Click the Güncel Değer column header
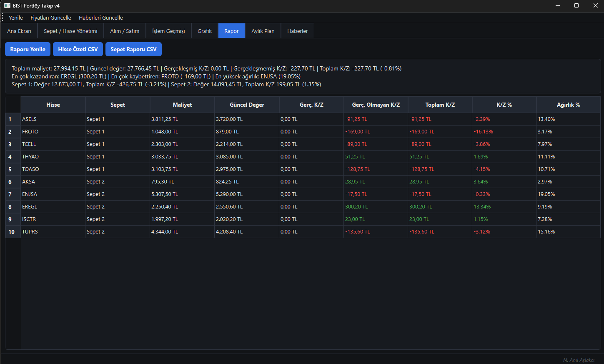Viewport: 604px width, 364px height. (x=247, y=105)
